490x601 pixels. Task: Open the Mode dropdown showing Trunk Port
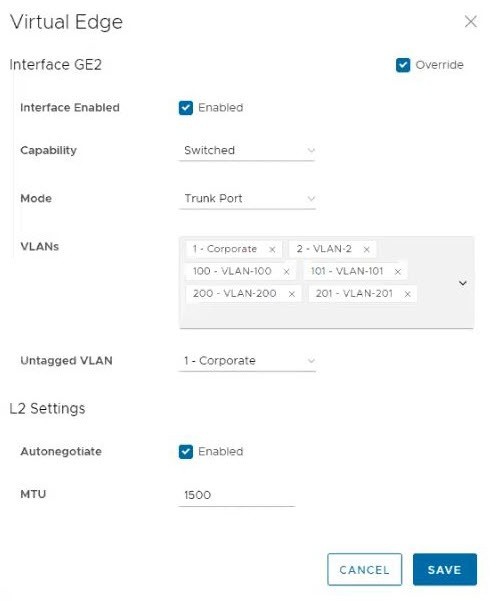[x=247, y=199]
